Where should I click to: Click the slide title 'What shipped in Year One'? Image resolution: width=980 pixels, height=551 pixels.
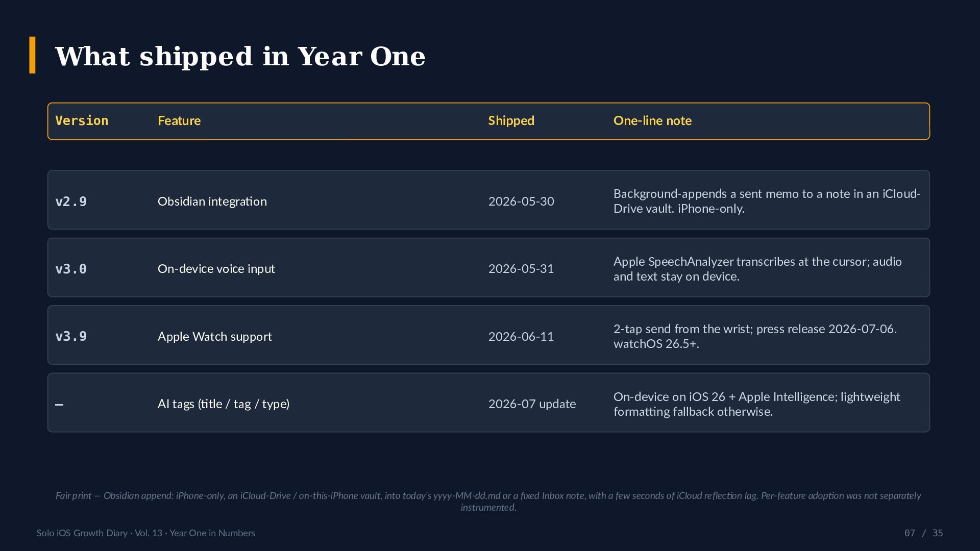click(x=240, y=56)
